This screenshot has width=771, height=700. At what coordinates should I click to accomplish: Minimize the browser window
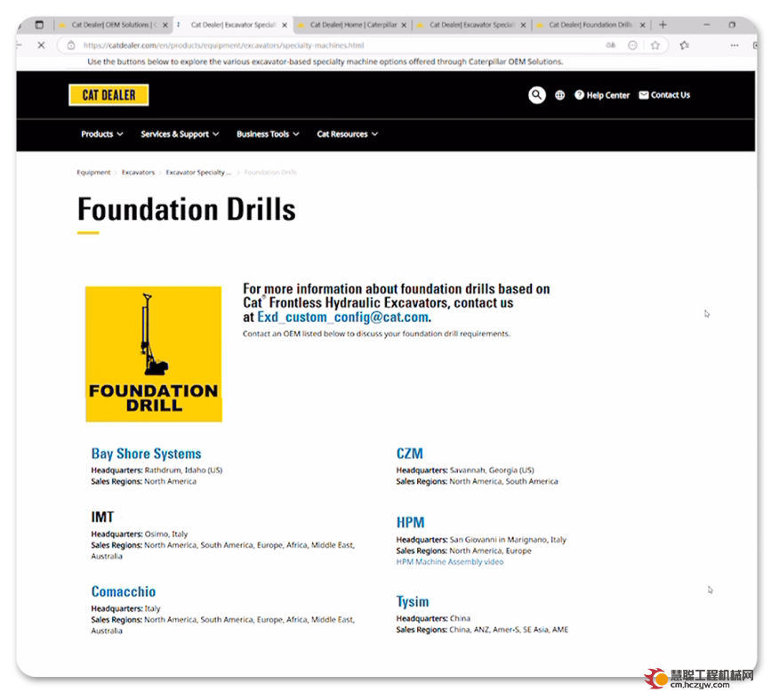(707, 25)
